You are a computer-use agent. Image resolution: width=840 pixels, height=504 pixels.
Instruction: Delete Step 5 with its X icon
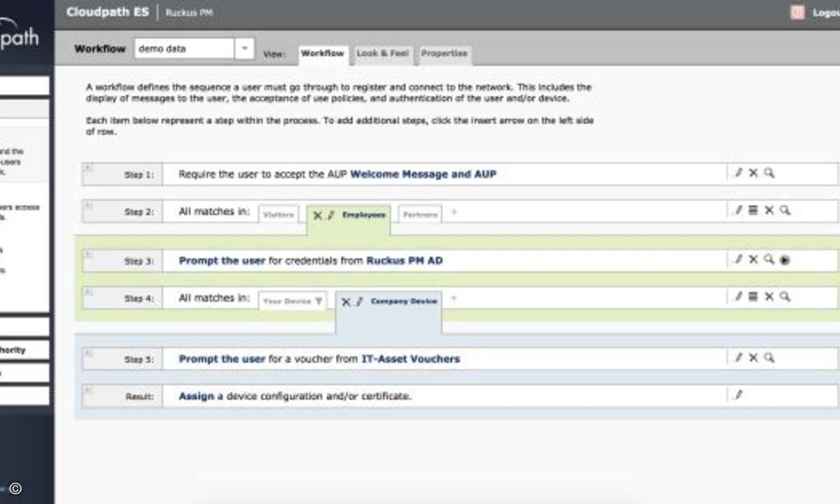click(x=753, y=357)
